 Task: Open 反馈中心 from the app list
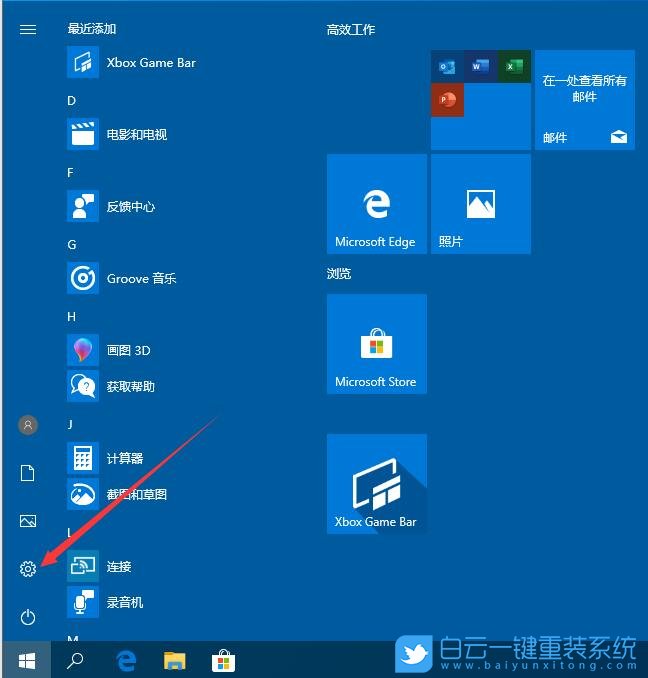coord(112,206)
